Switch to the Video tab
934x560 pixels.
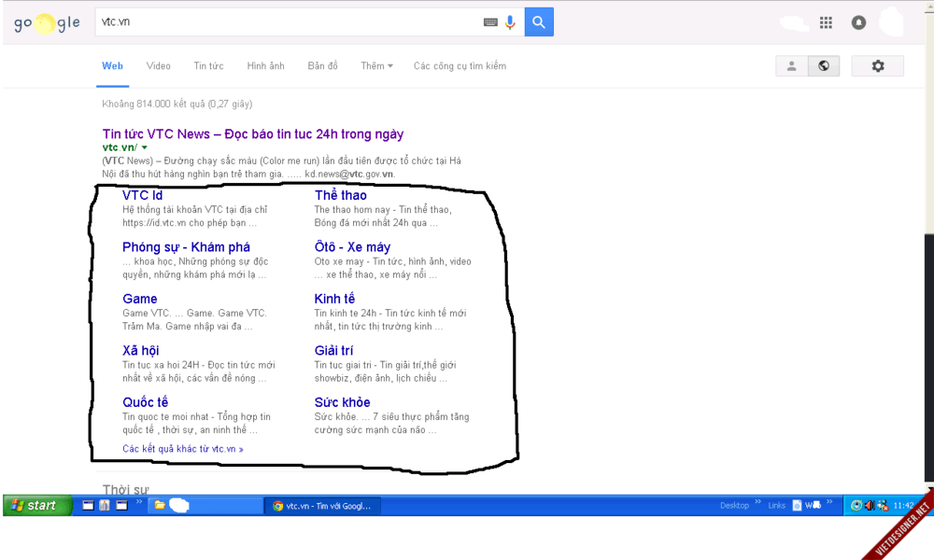pos(159,66)
